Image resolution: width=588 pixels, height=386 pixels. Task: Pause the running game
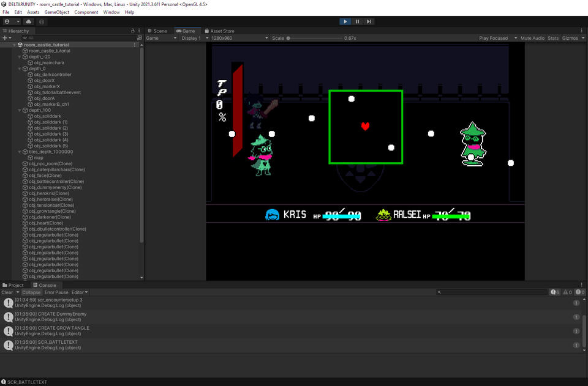(x=357, y=21)
